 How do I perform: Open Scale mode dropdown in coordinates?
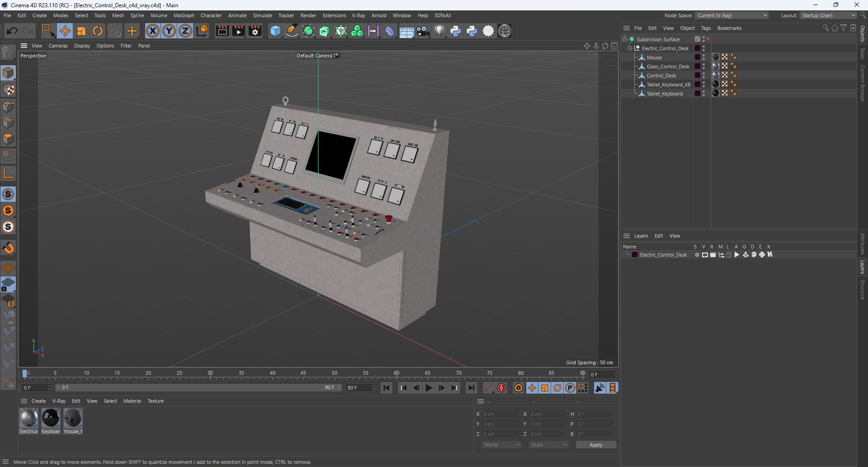(548, 445)
